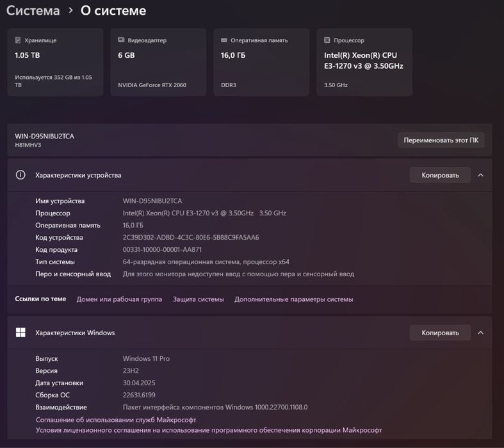Click the storage icon in Хранилище card

pyautogui.click(x=18, y=40)
